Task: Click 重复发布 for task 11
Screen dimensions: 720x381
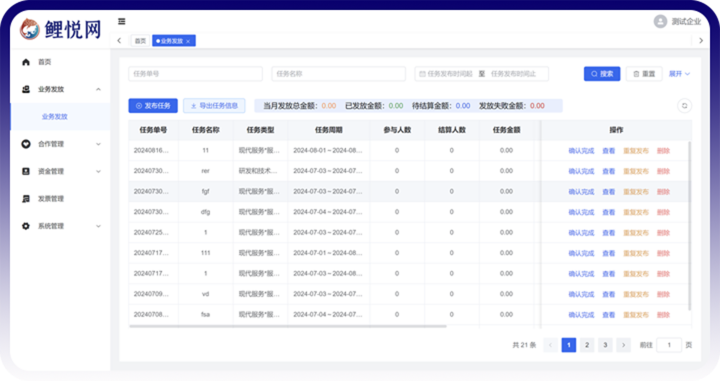Action: [636, 151]
